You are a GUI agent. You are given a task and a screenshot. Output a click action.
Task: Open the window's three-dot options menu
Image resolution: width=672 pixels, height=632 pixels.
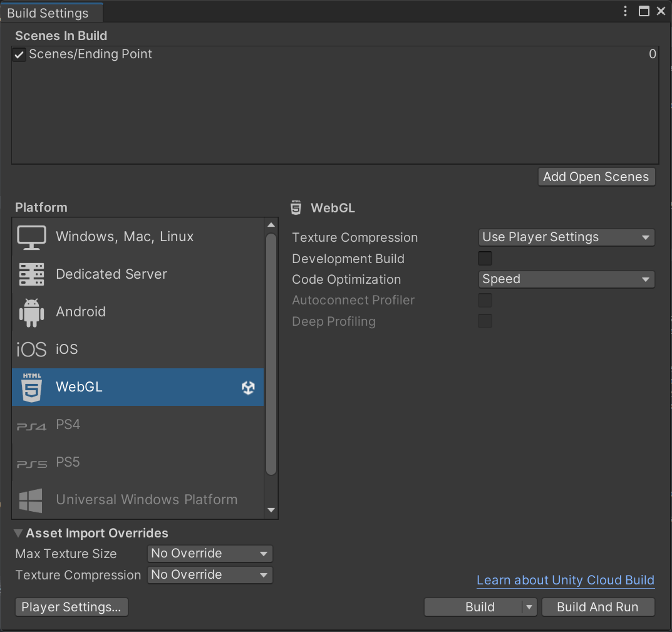[x=625, y=11]
